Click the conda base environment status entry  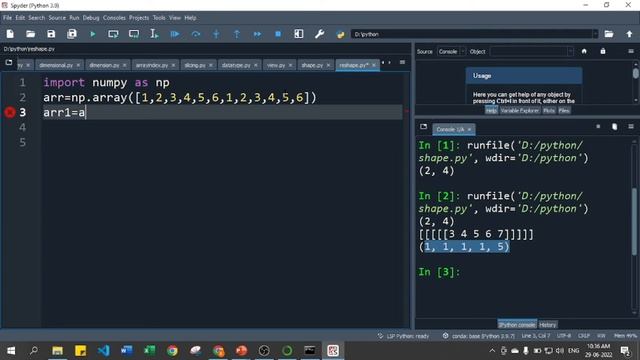coord(479,336)
